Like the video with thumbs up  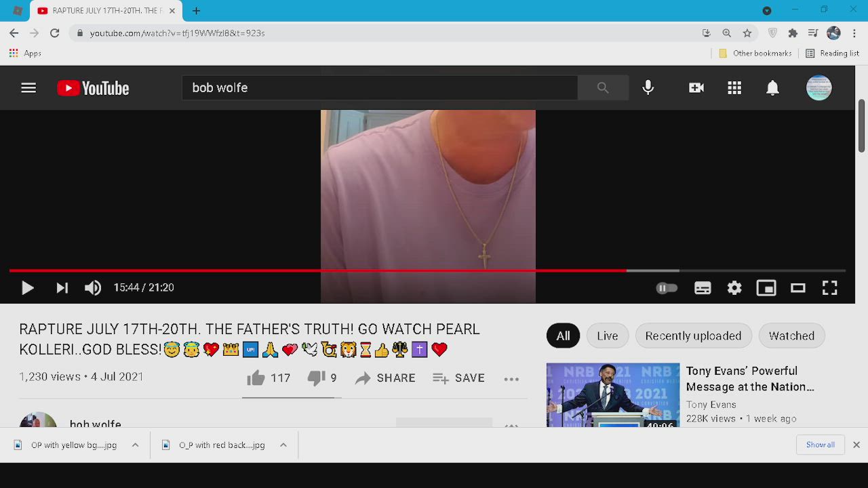(256, 378)
